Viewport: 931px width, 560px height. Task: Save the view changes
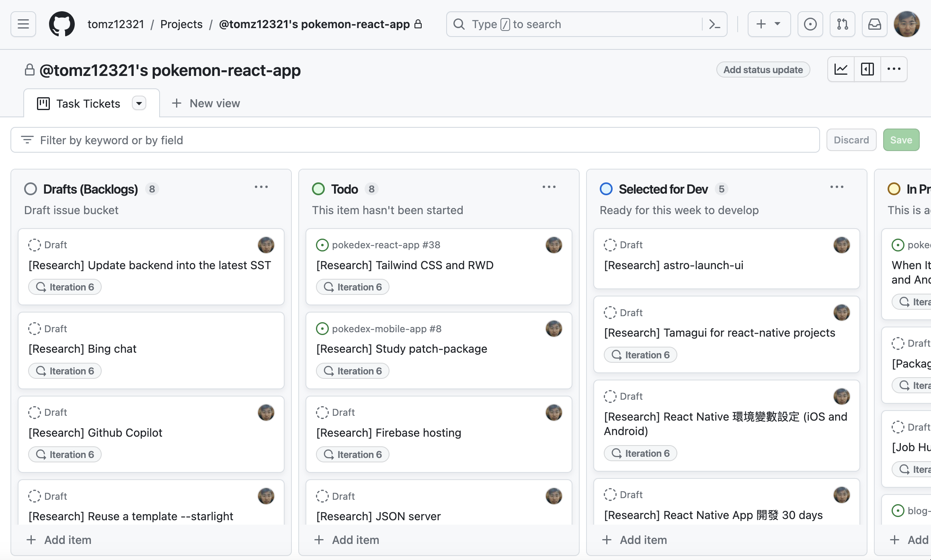pyautogui.click(x=901, y=140)
